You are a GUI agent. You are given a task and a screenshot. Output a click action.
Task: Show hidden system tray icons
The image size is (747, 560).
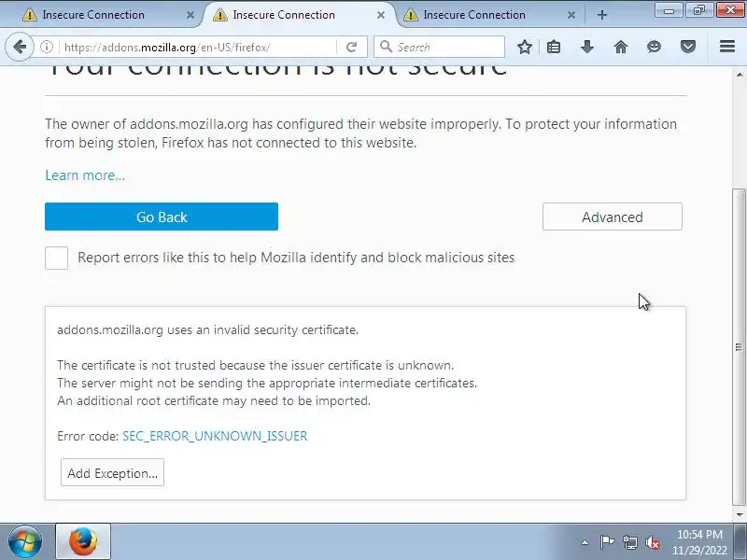585,542
